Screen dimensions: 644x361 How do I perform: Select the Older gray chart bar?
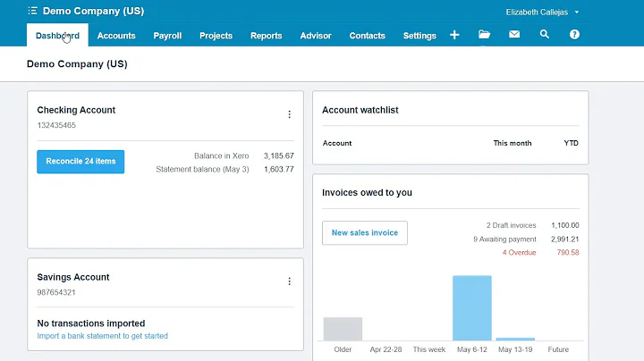tap(343, 329)
